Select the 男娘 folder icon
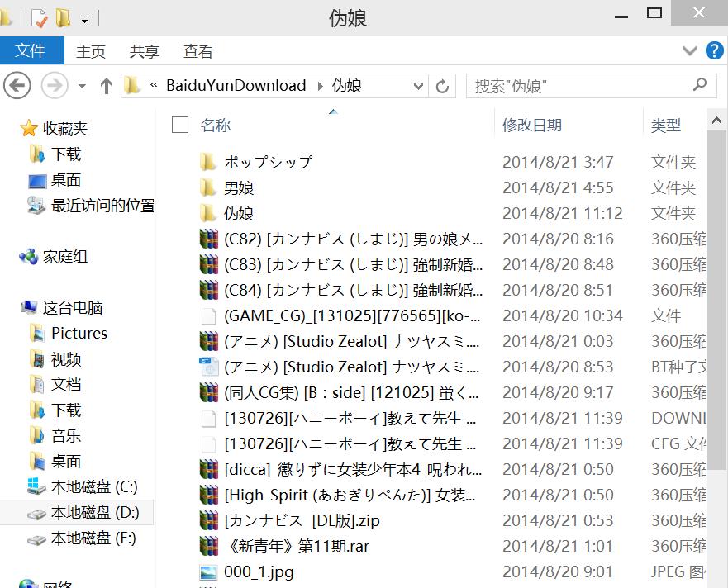Viewport: 728px width, 588px height. click(x=208, y=187)
